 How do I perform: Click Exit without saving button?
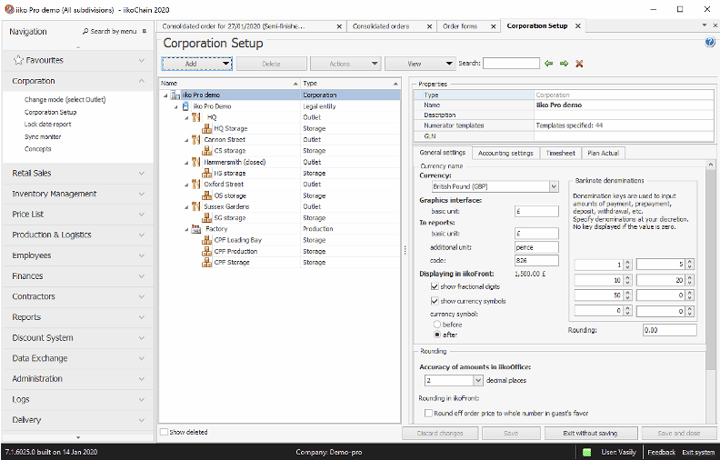pyautogui.click(x=591, y=433)
